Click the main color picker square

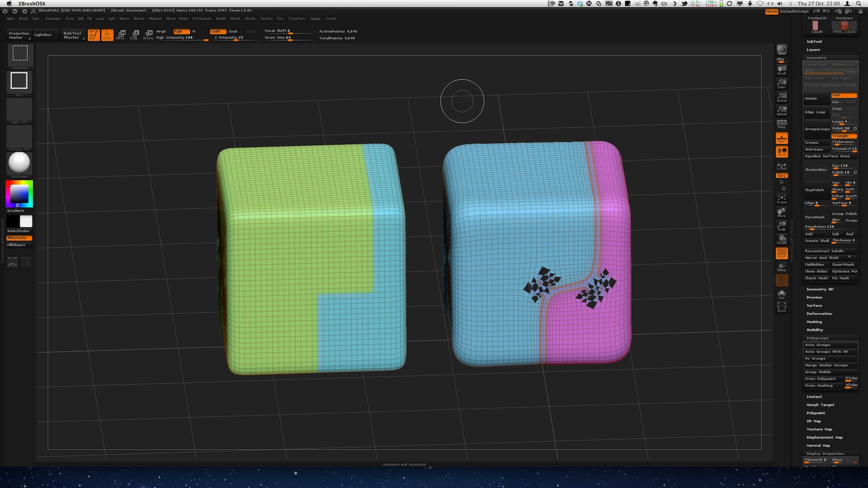pos(19,193)
